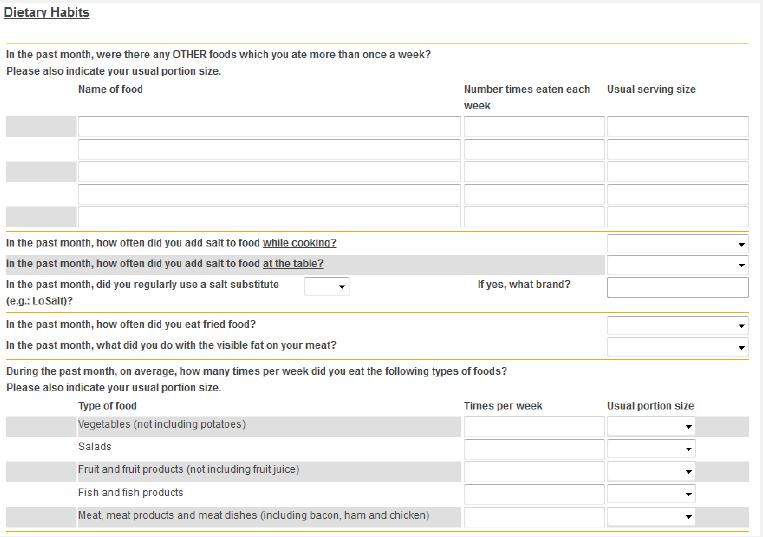
Task: Open the visible fat on meat dropdown
Action: 677,347
